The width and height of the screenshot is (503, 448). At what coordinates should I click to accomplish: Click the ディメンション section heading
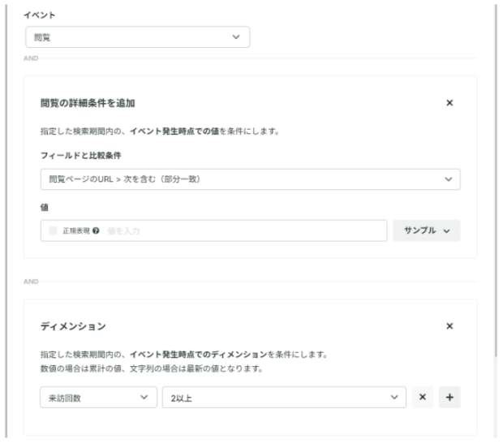tap(75, 325)
